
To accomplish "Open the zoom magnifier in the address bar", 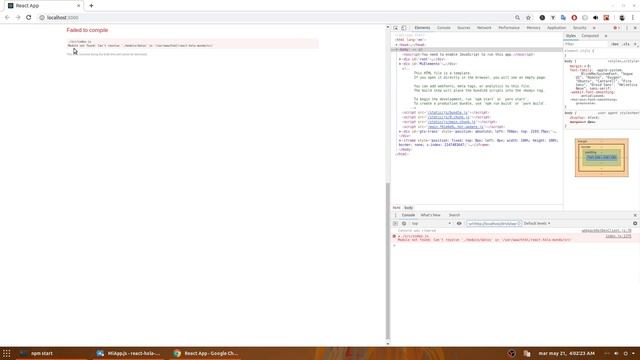I will [518, 18].
